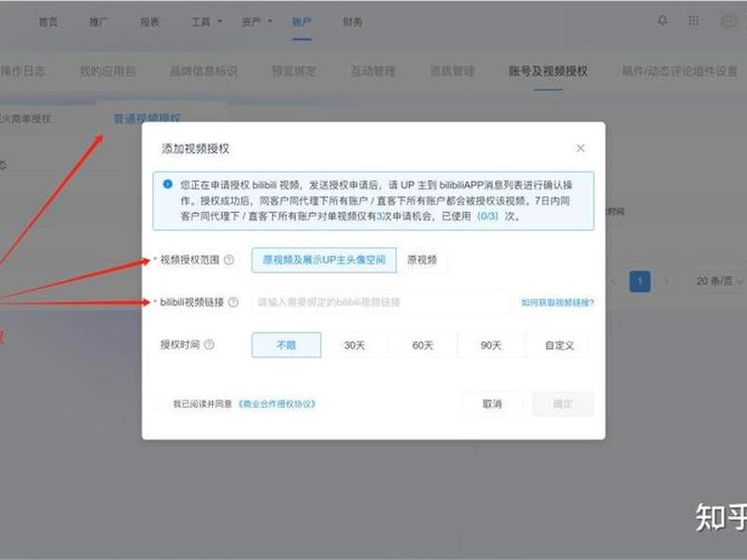Open 如何获取视频链接? help link
The height and width of the screenshot is (560, 747).
pos(557,302)
